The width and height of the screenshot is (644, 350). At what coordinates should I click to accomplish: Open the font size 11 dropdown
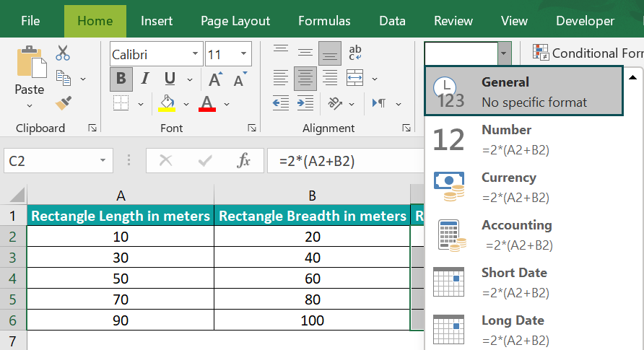pyautogui.click(x=243, y=53)
